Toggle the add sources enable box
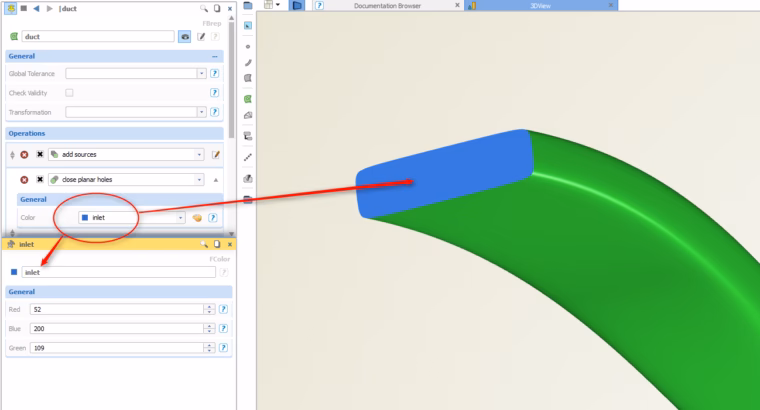 [x=40, y=155]
